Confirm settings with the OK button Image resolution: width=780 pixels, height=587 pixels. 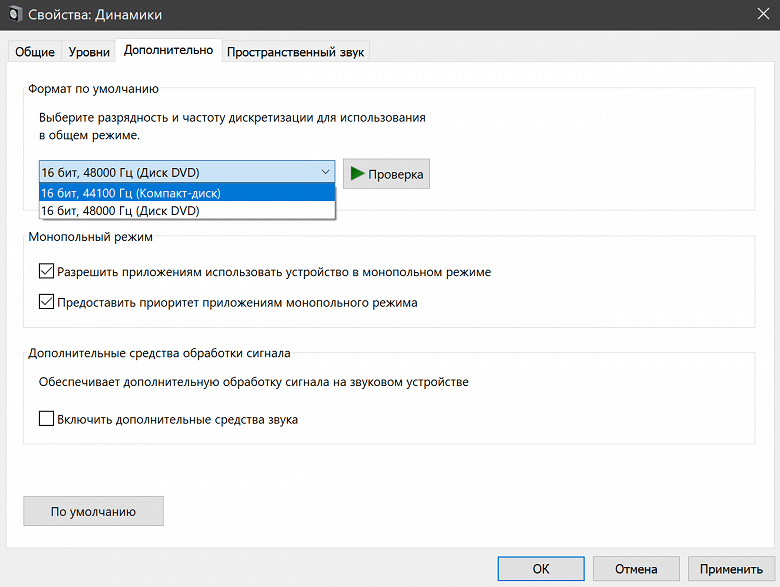pos(541,569)
